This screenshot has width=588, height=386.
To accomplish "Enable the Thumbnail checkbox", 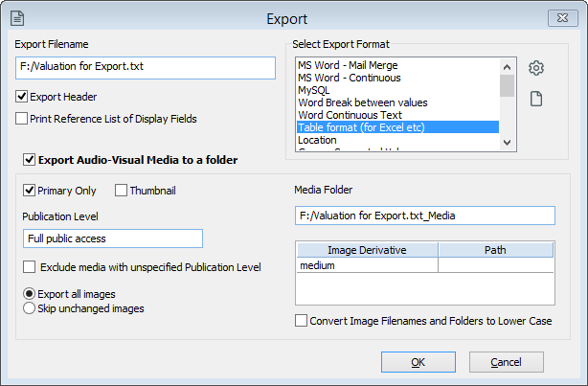I will point(121,191).
